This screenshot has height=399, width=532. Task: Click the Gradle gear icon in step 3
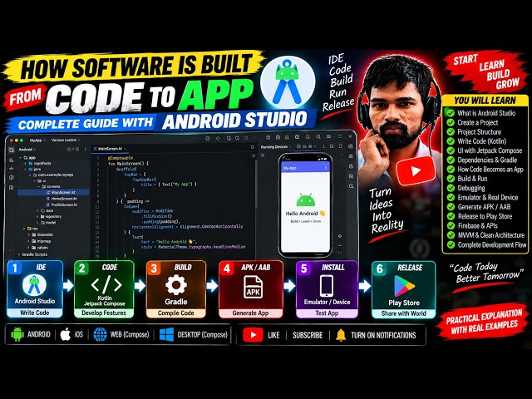(x=175, y=285)
